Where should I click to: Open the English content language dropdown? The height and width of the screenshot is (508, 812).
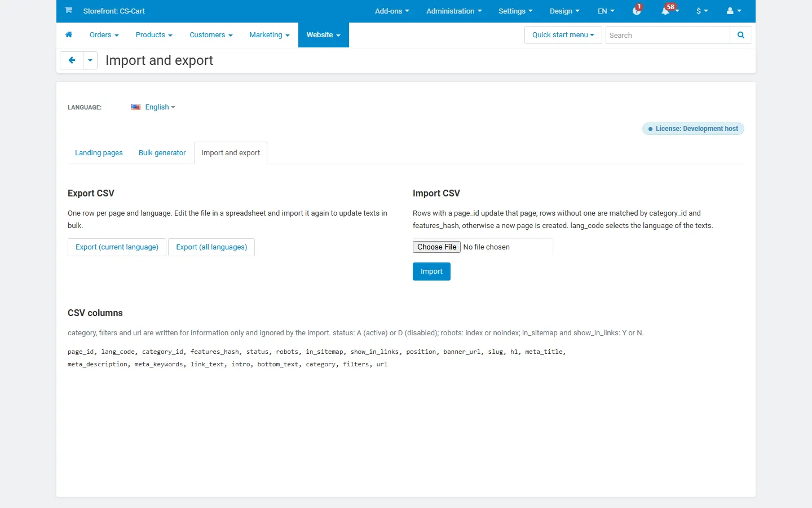(x=160, y=107)
